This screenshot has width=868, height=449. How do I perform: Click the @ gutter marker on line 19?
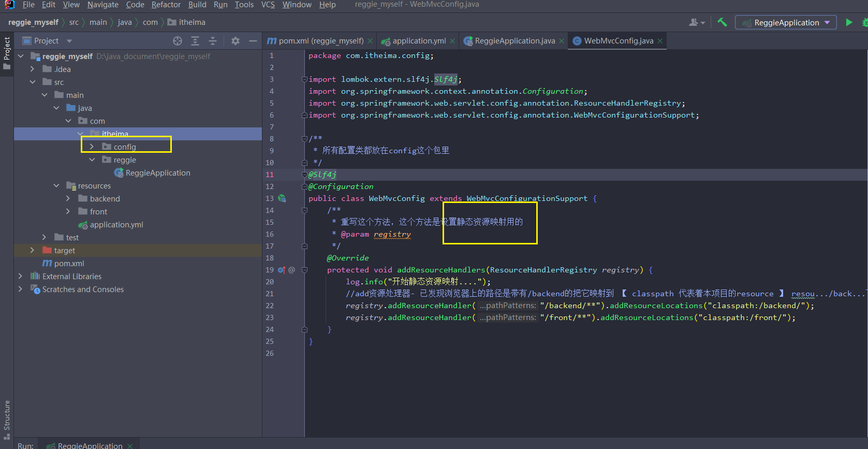click(291, 270)
